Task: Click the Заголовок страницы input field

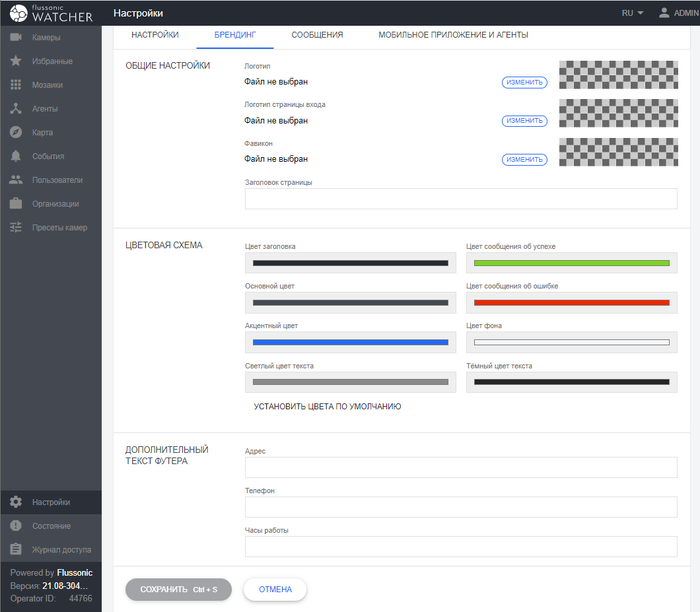Action: pyautogui.click(x=461, y=199)
